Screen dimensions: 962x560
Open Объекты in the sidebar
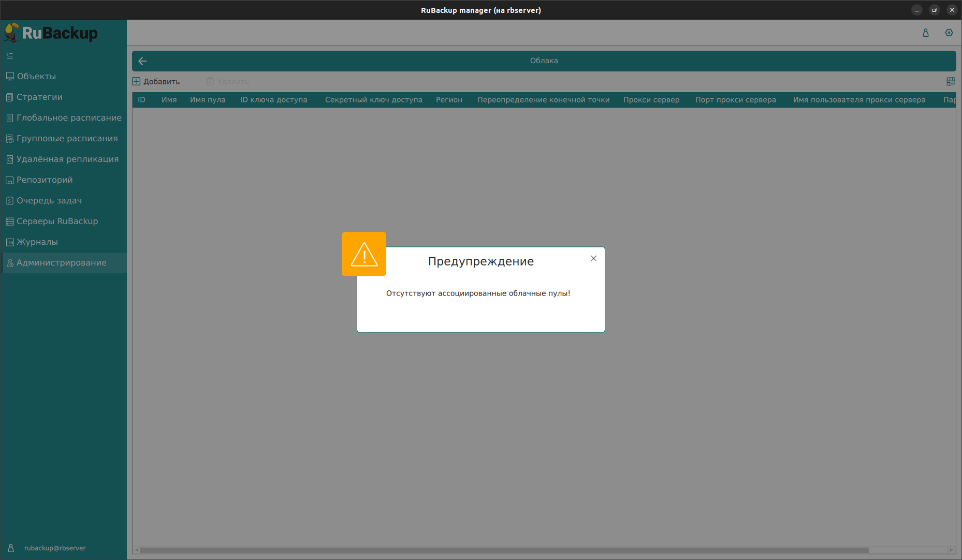pos(36,76)
